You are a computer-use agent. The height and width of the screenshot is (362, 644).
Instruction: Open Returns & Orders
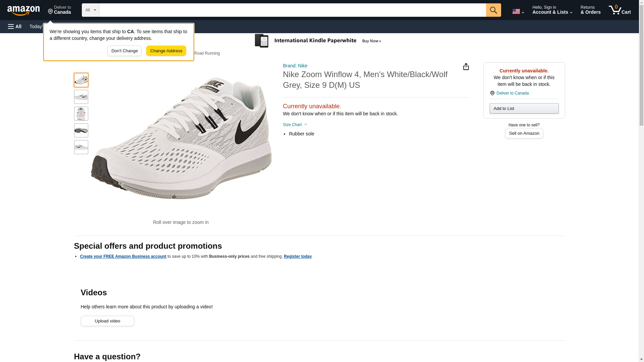[x=590, y=10]
